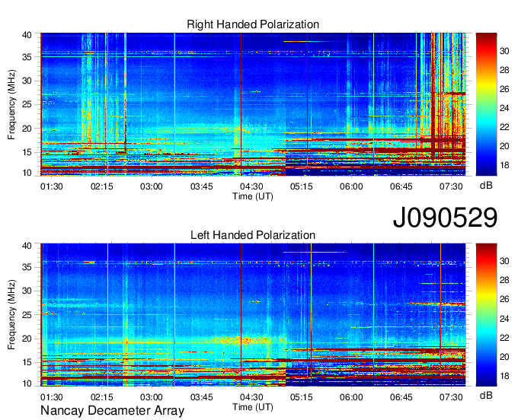Click the "01:30" time tick of Left Handed plot
The height and width of the screenshot is (420, 518).
[x=52, y=397]
